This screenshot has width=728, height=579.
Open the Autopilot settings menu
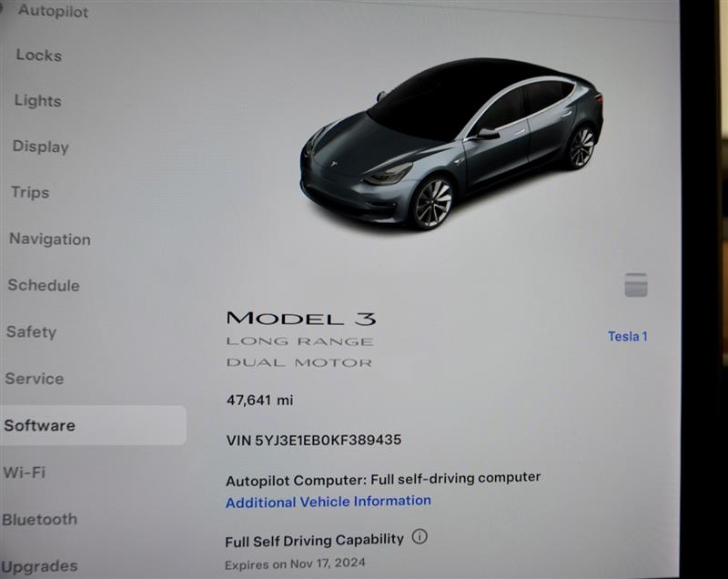coord(53,11)
